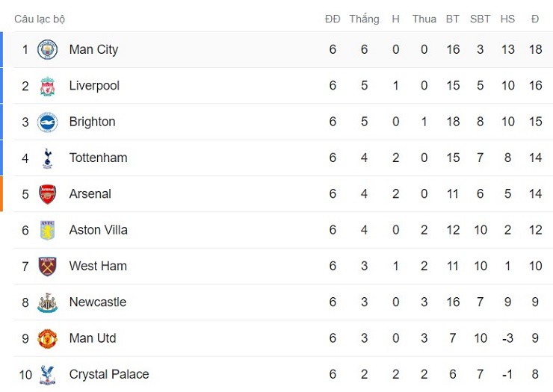Click the Arsenal club crest
The image size is (553, 392).
[47, 194]
